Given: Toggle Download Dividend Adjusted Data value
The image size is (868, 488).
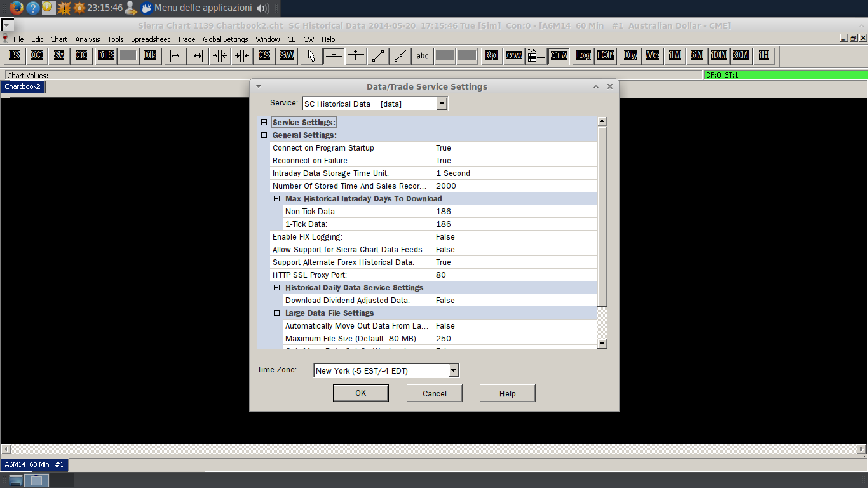Looking at the screenshot, I should 515,301.
